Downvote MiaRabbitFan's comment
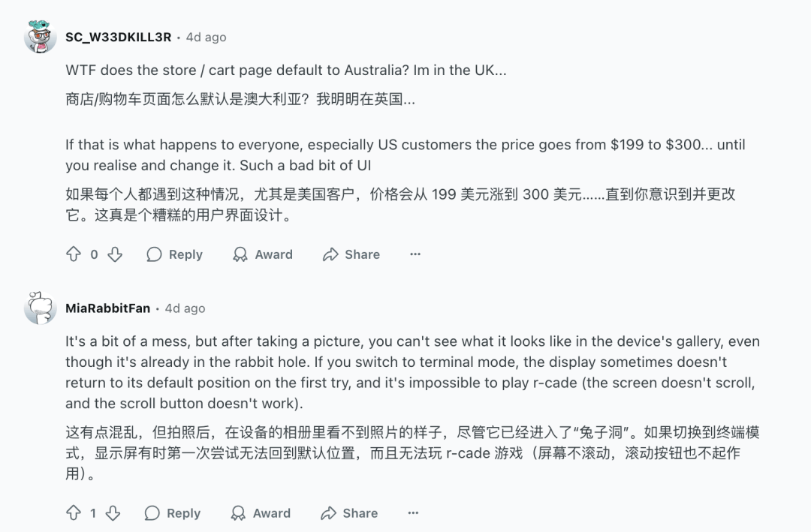Image resolution: width=811 pixels, height=532 pixels. tap(113, 513)
